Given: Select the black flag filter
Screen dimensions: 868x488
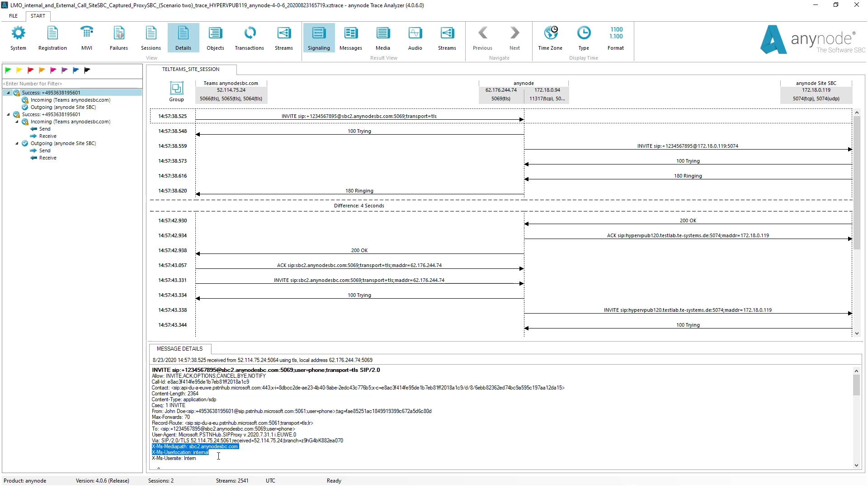Looking at the screenshot, I should pos(87,70).
